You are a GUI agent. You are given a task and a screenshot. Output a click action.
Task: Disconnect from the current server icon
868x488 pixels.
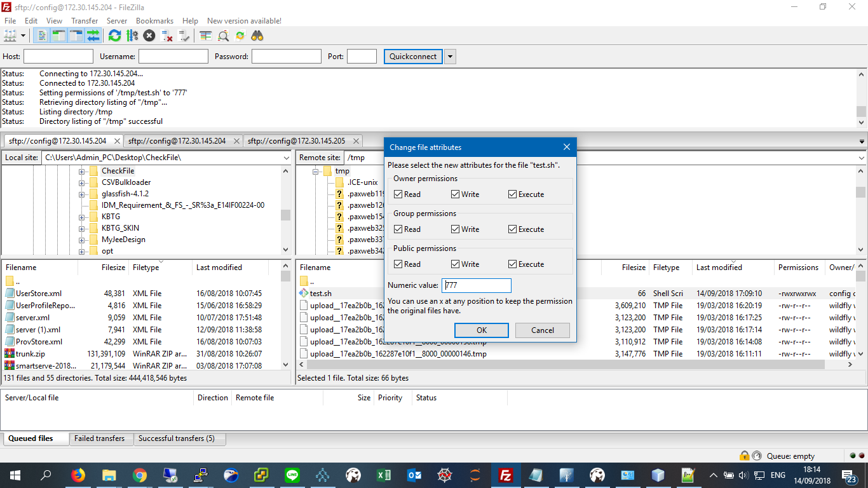coord(166,36)
